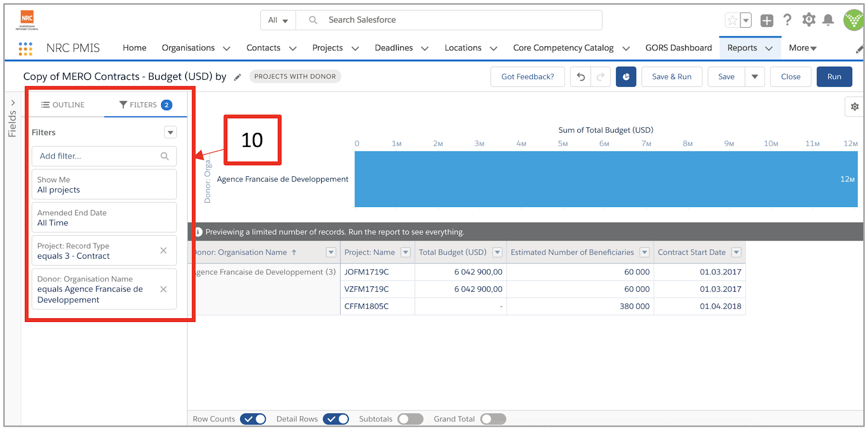Click the Save & Run button
This screenshot has height=431, width=868.
(672, 77)
